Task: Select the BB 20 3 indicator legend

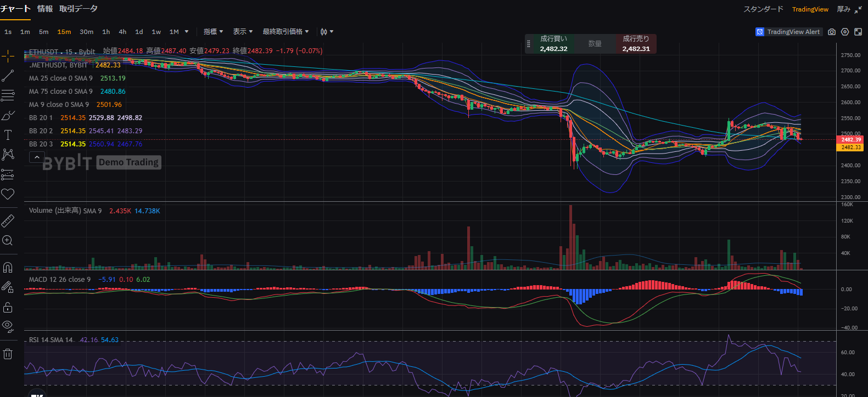Action: tap(41, 144)
